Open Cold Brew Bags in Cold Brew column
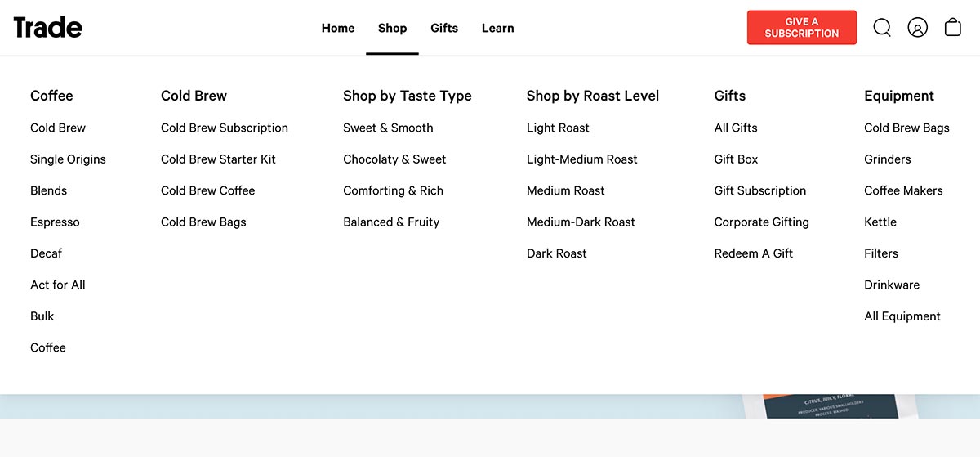The height and width of the screenshot is (457, 980). tap(203, 222)
